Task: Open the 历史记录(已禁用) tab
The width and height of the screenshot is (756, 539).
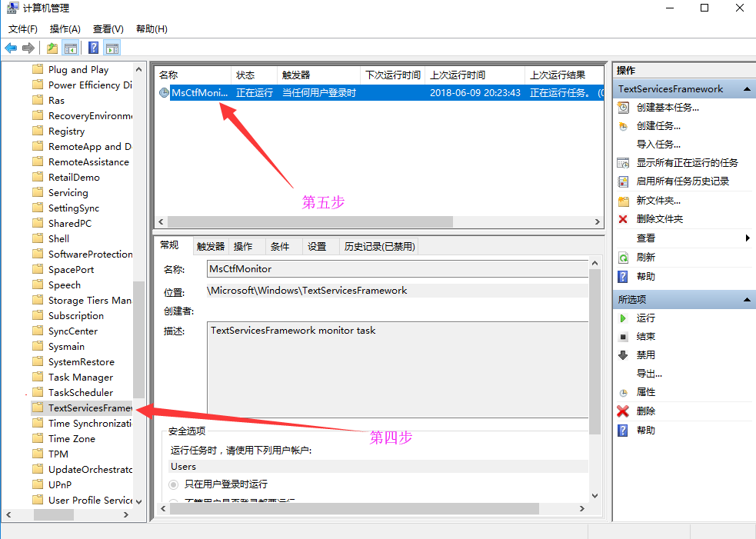Action: point(379,247)
